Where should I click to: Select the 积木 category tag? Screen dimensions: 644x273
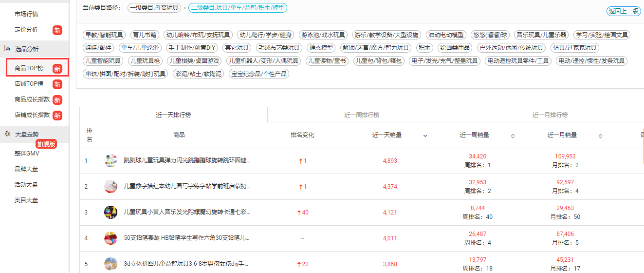(424, 48)
